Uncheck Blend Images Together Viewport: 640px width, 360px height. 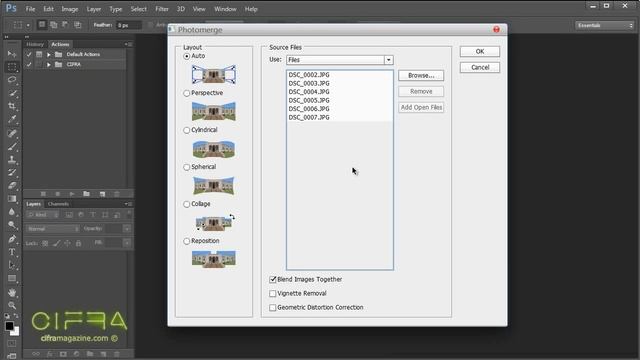click(273, 280)
